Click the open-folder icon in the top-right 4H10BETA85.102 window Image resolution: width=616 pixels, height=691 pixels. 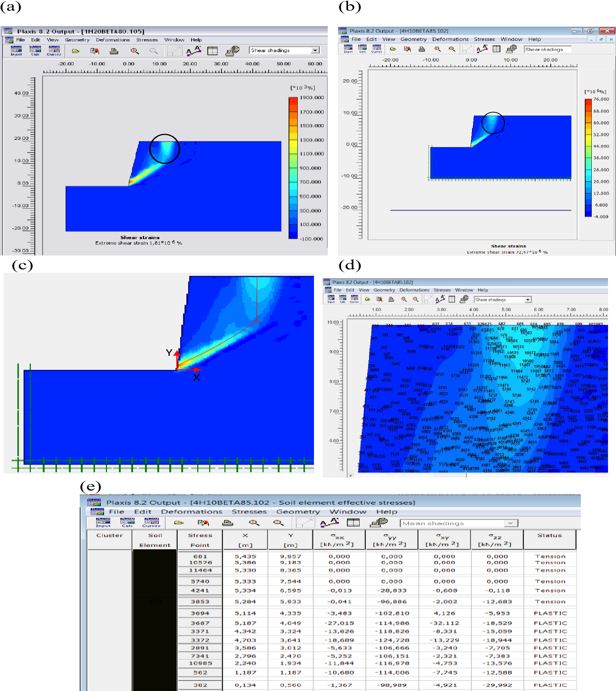(393, 49)
